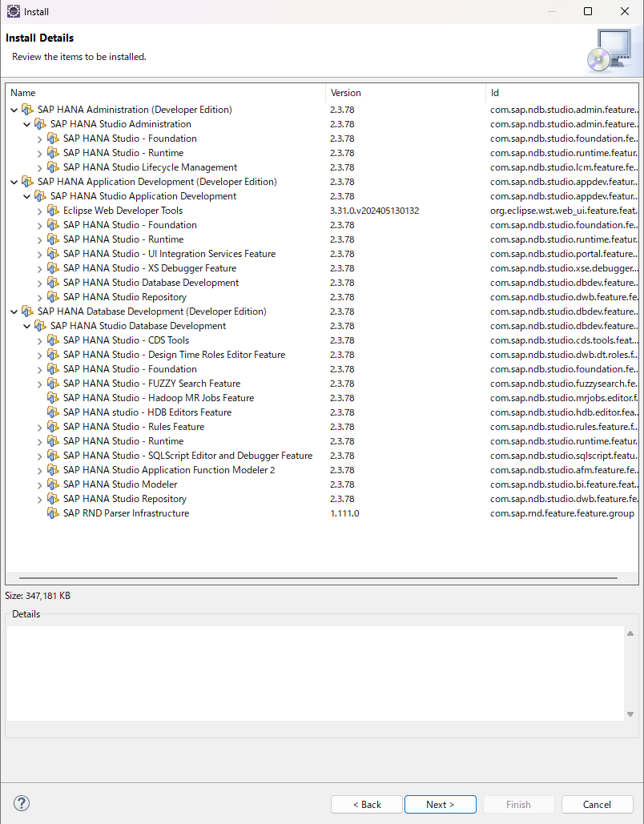Cancel the installation wizard
The height and width of the screenshot is (824, 644).
[x=597, y=804]
